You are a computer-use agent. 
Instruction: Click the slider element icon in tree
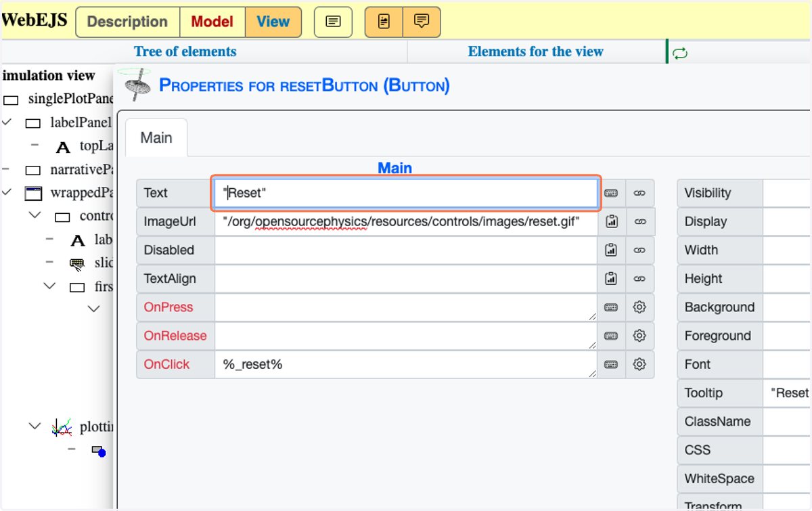point(77,263)
